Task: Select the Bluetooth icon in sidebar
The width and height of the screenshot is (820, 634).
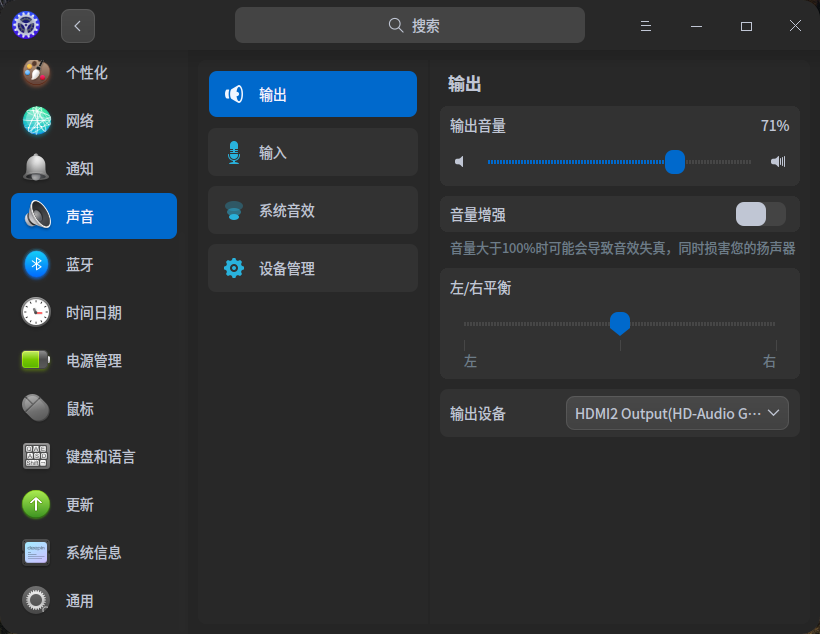Action: click(x=37, y=264)
